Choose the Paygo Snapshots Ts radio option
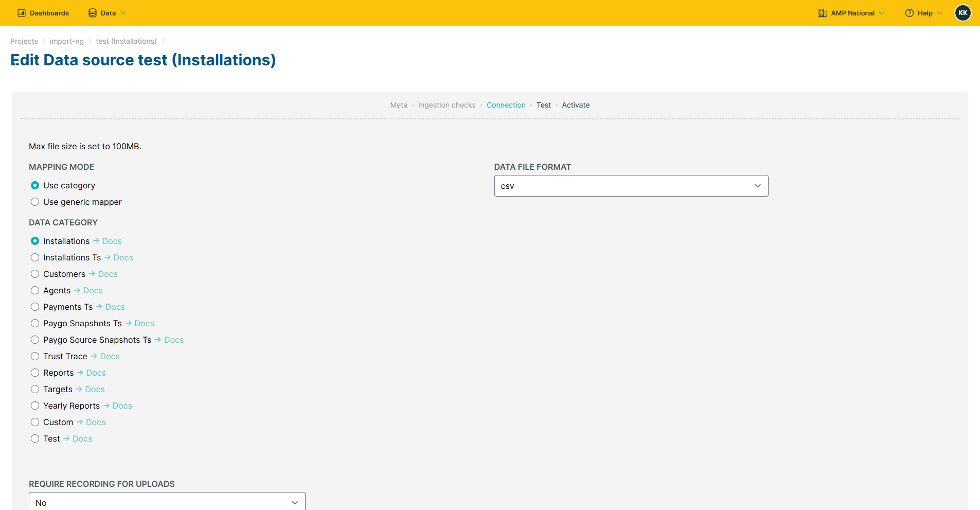The height and width of the screenshot is (510, 980). pos(35,323)
